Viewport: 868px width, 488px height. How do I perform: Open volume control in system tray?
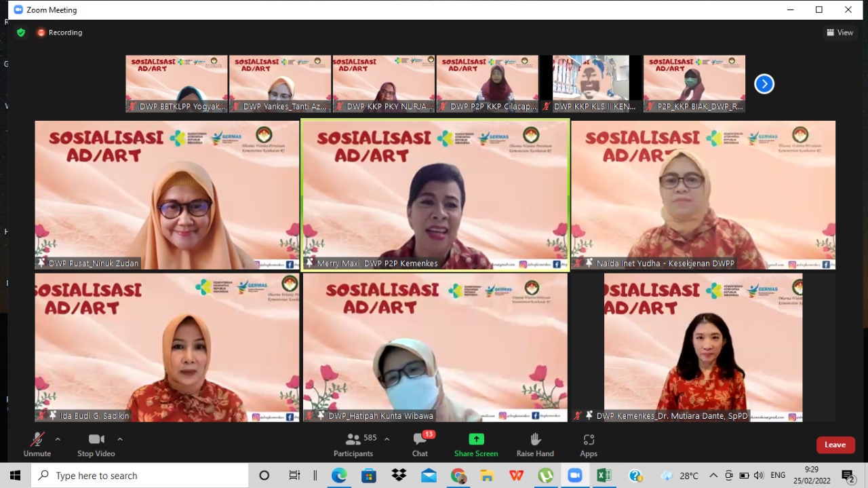(758, 476)
